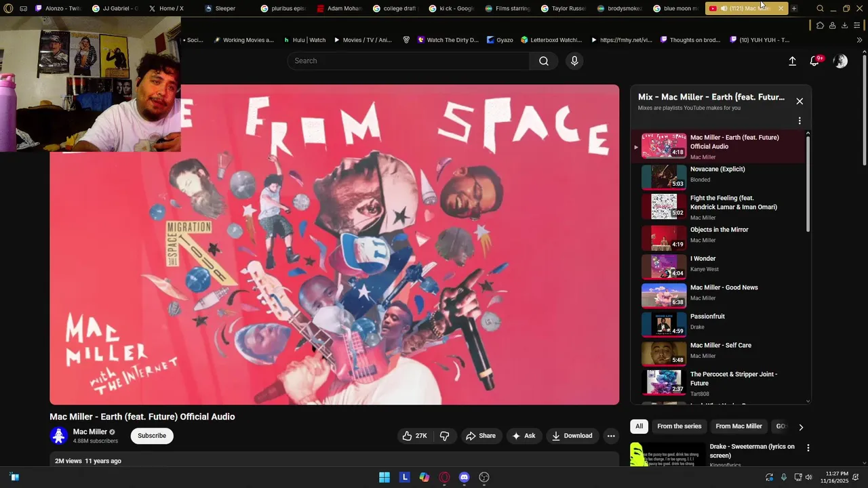Select From the series chip
Viewport: 868px width, 488px height.
click(x=679, y=426)
